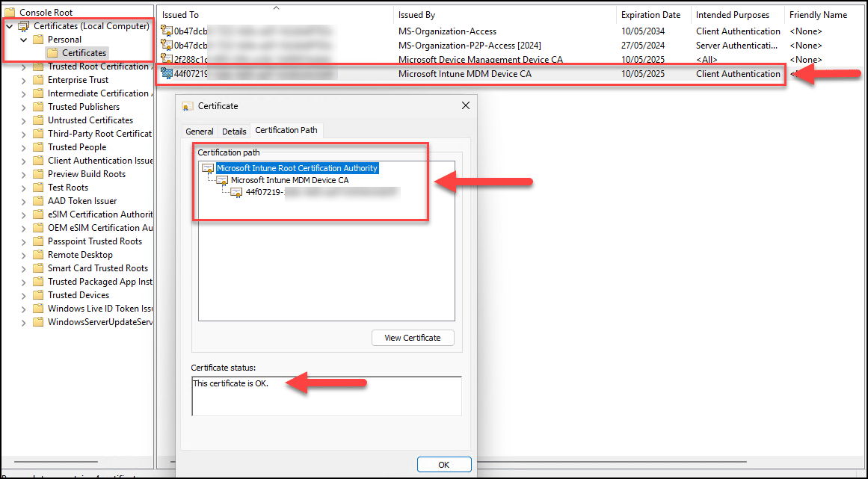Click the Trusted Publishers folder icon
This screenshot has width=868, height=479.
coord(38,107)
